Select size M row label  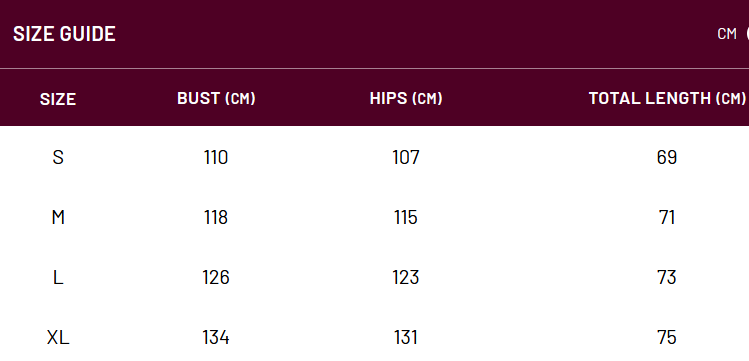tap(58, 217)
